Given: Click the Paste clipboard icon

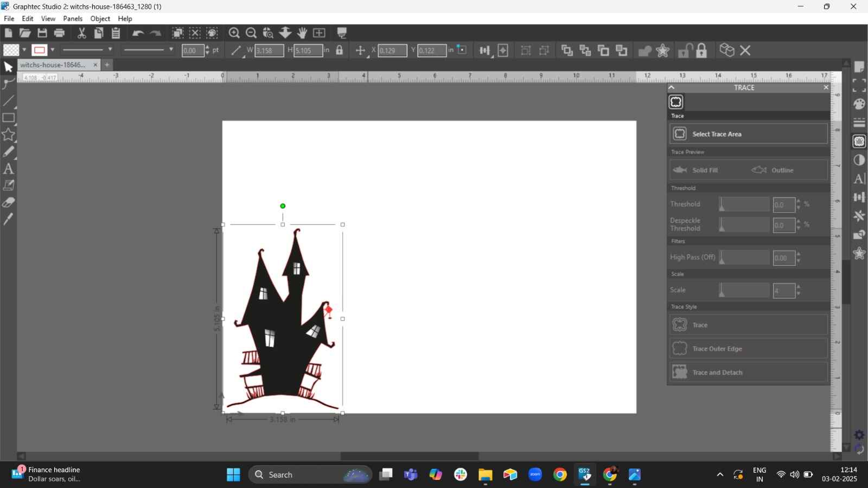Looking at the screenshot, I should click(x=116, y=33).
